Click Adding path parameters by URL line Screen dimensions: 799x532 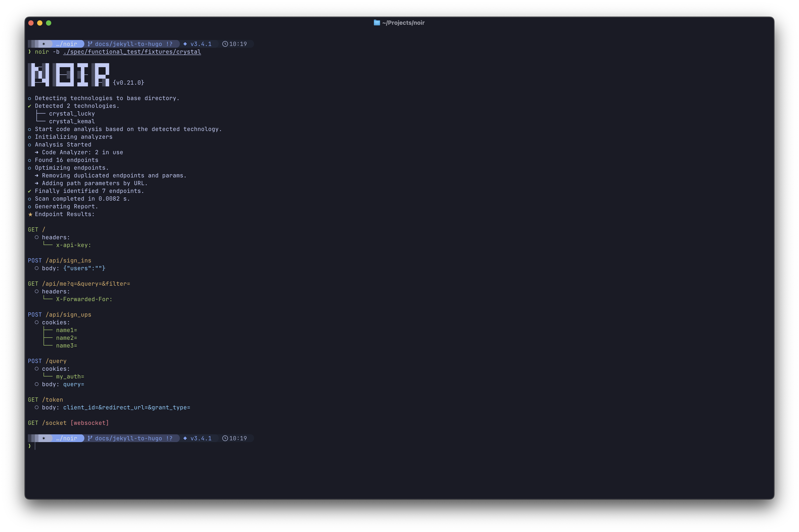pyautogui.click(x=95, y=183)
